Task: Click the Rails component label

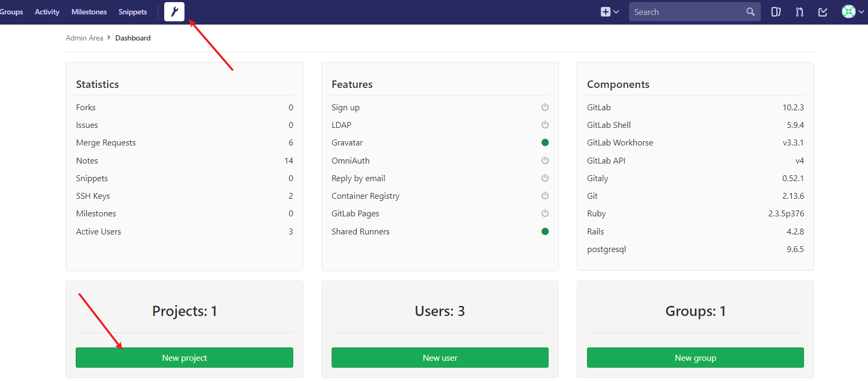Action: [x=596, y=231]
